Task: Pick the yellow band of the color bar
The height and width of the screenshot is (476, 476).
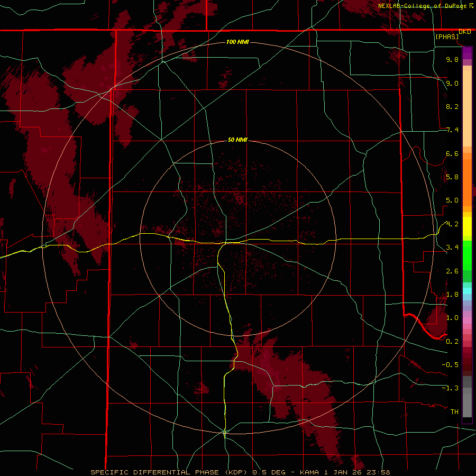Action: click(x=467, y=226)
